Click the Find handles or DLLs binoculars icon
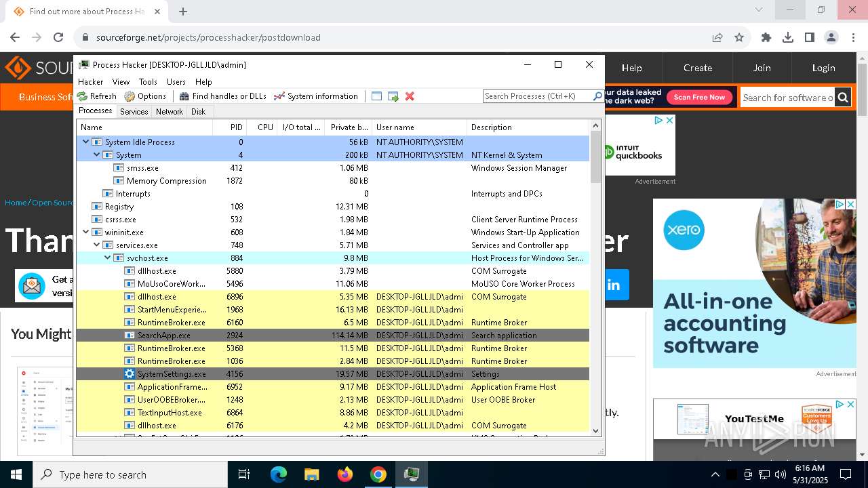868x488 pixels. coord(184,96)
